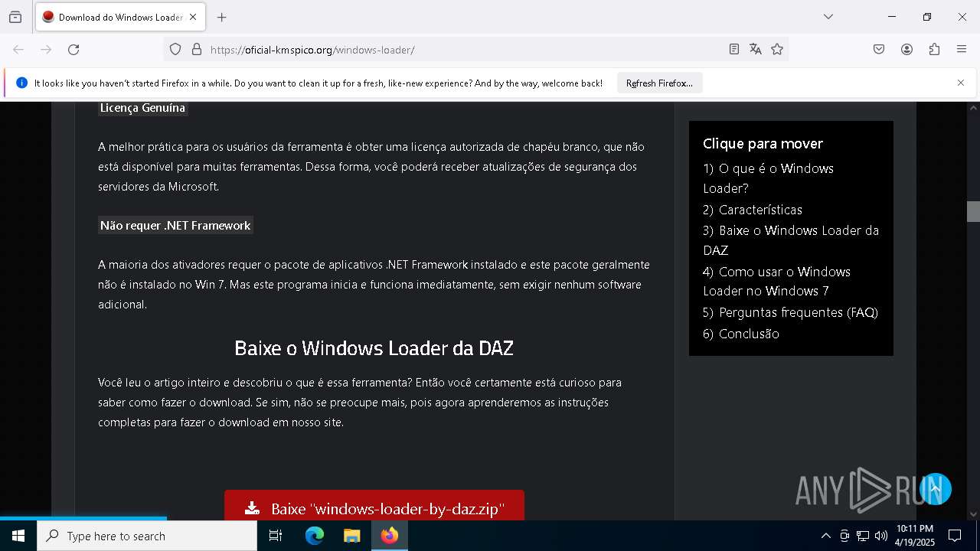
Task: Go back one page
Action: pos(18,50)
